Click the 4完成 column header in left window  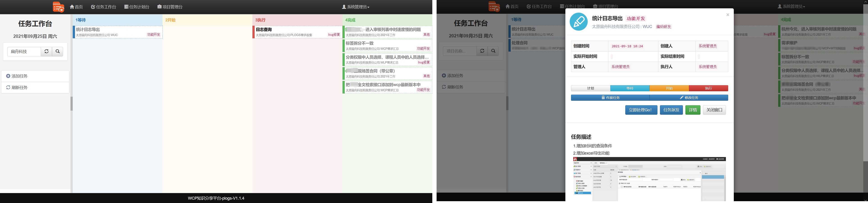tap(388, 20)
